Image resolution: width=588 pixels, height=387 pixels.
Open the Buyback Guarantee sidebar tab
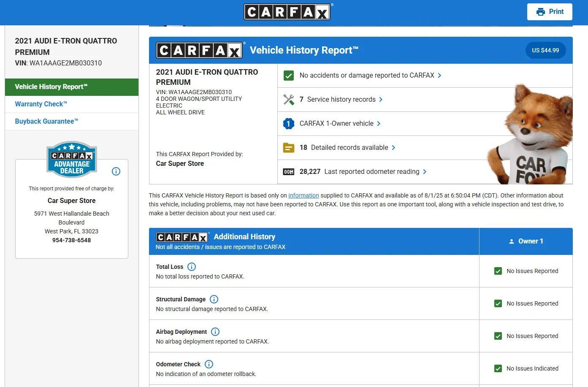[x=72, y=122]
